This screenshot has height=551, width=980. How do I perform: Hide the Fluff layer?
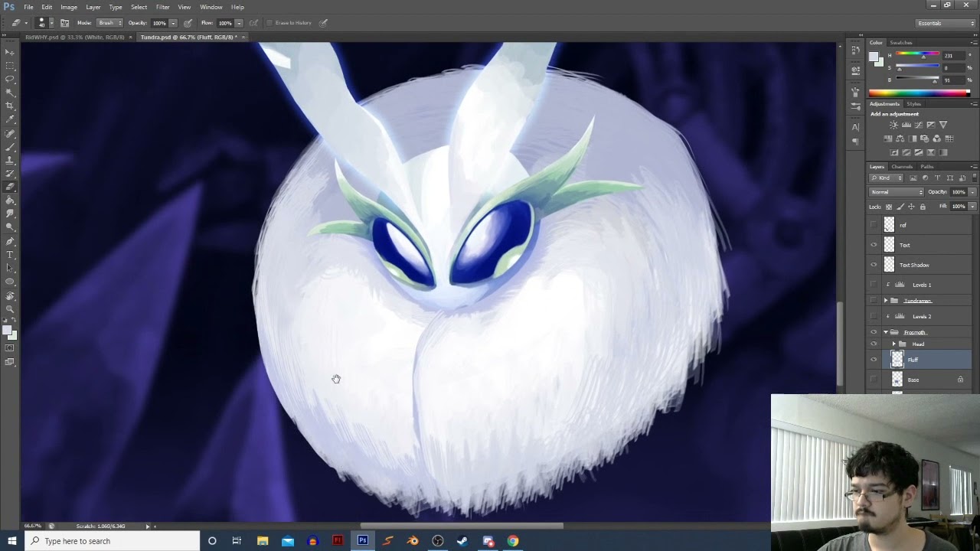[874, 360]
